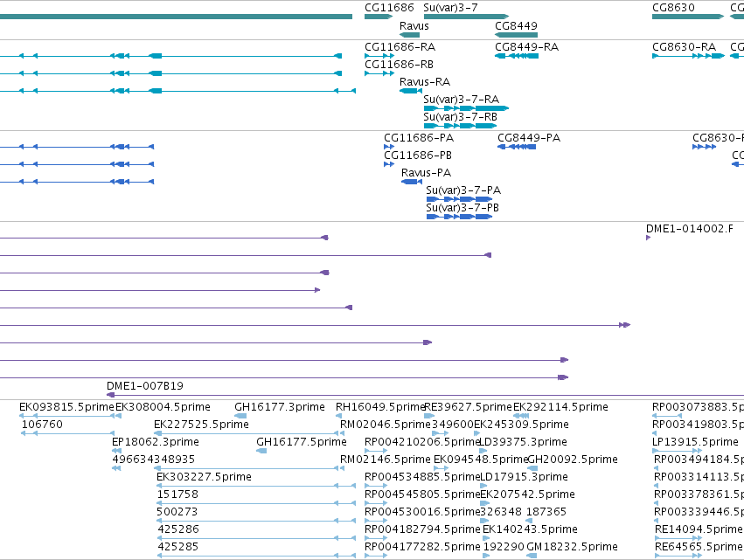The width and height of the screenshot is (744, 560).
Task: Click EST label EK227525.5prime
Action: point(201,425)
